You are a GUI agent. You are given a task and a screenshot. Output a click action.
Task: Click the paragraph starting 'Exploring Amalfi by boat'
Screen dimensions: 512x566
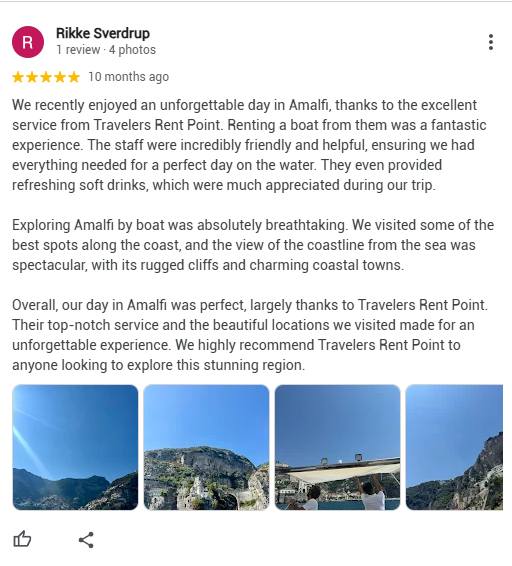(253, 245)
